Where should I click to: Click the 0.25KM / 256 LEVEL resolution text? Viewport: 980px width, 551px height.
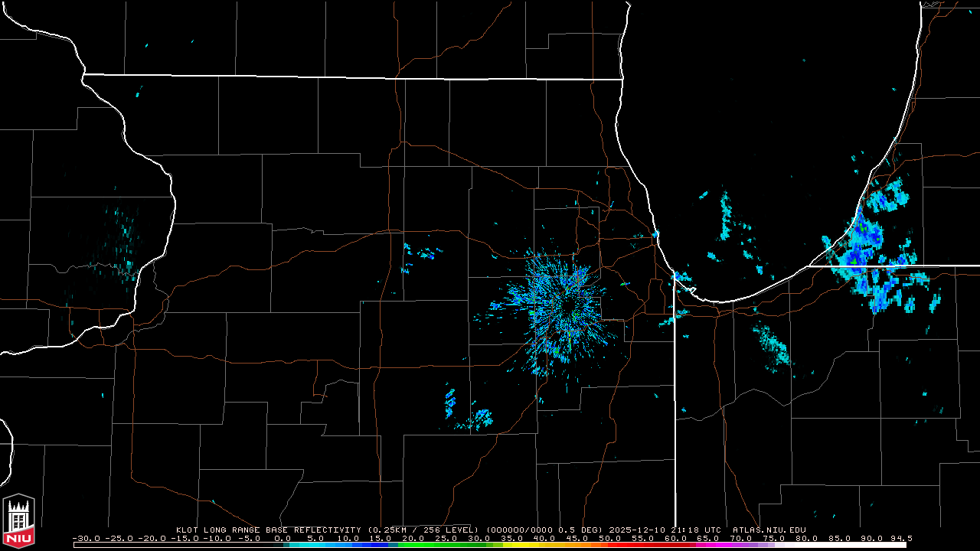pyautogui.click(x=423, y=530)
